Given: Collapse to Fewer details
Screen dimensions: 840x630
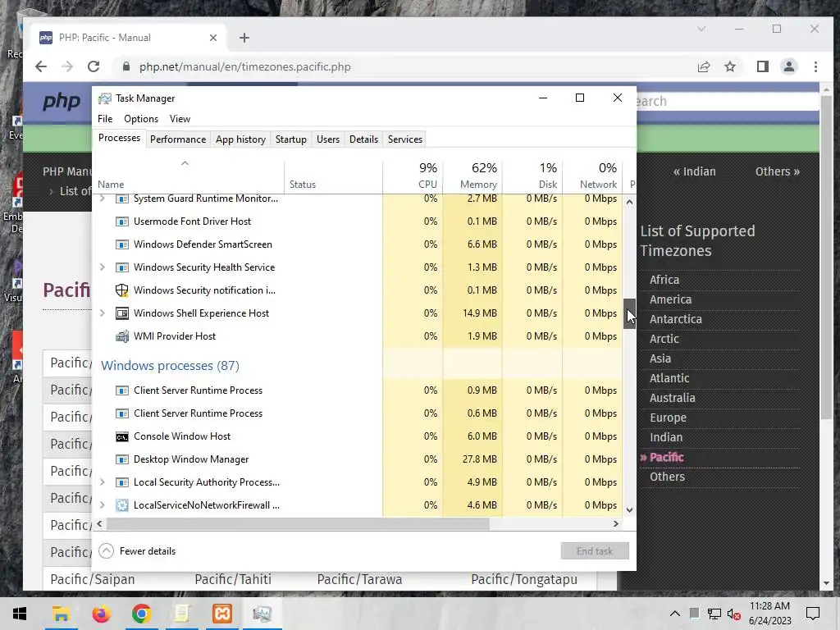Looking at the screenshot, I should pyautogui.click(x=137, y=550).
